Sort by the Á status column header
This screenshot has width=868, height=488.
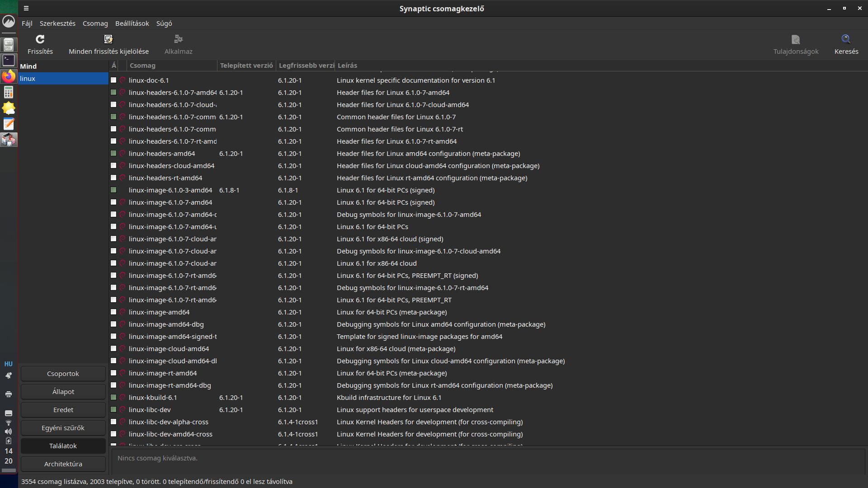114,66
